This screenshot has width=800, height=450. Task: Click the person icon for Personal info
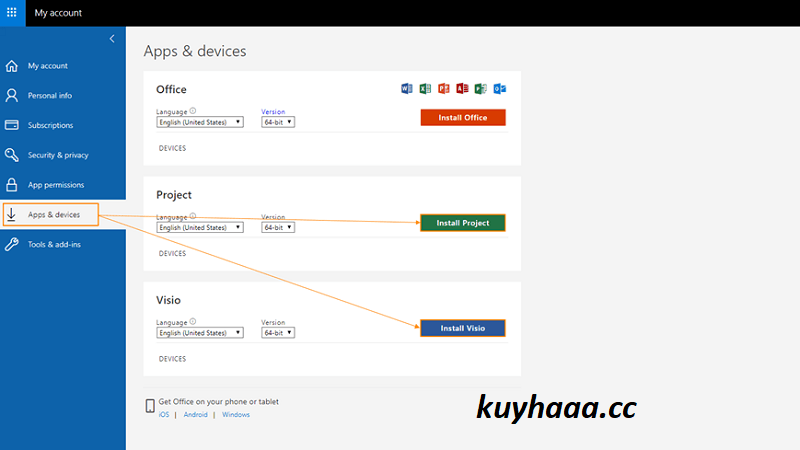(12, 95)
